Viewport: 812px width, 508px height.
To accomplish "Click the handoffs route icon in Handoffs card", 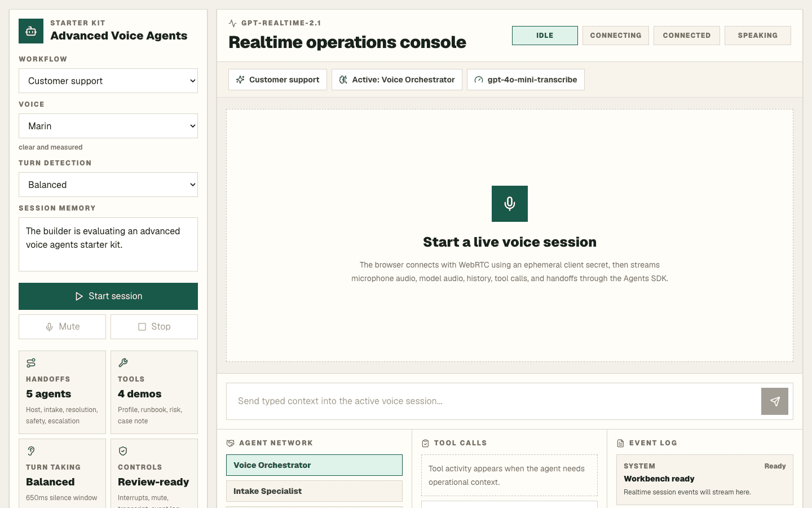I will pyautogui.click(x=31, y=363).
